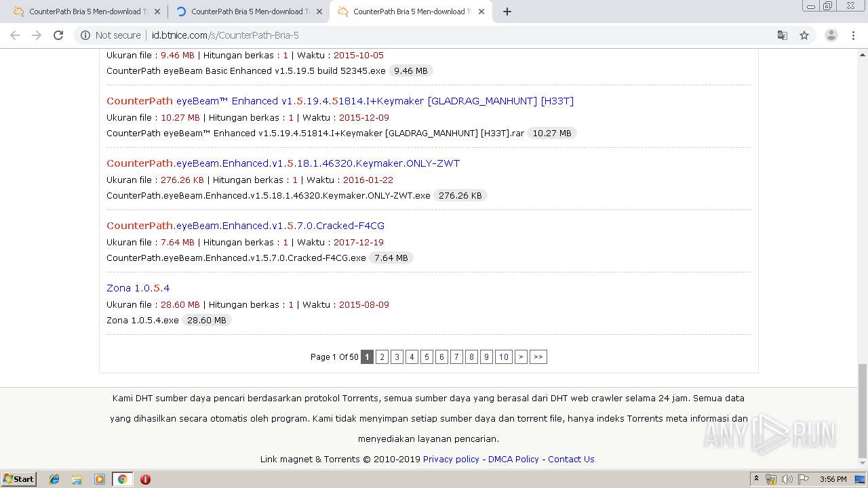The height and width of the screenshot is (488, 868).
Task: Click the 10.27 MB file size badge
Action: coord(552,133)
